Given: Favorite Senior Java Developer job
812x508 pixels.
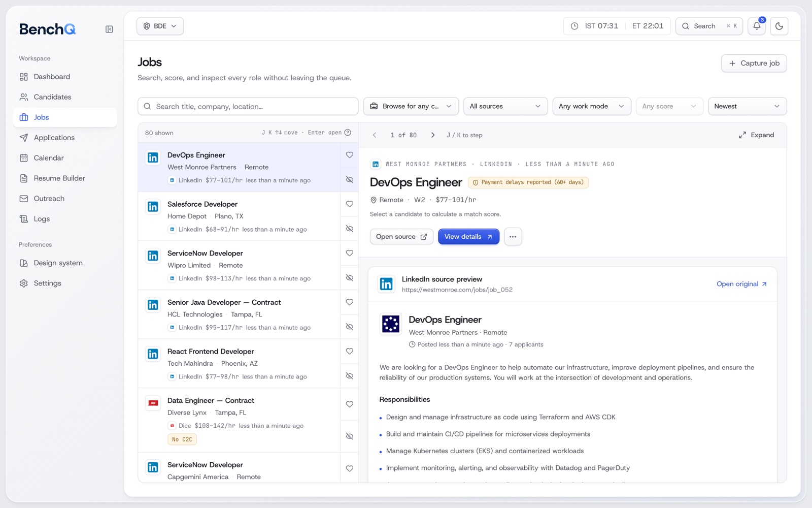Looking at the screenshot, I should click(350, 302).
